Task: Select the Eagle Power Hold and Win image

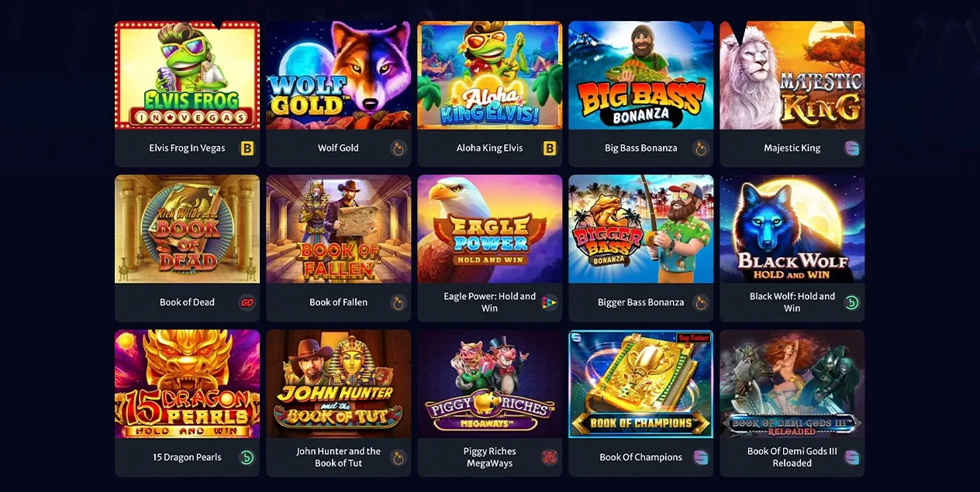Action: [x=490, y=229]
